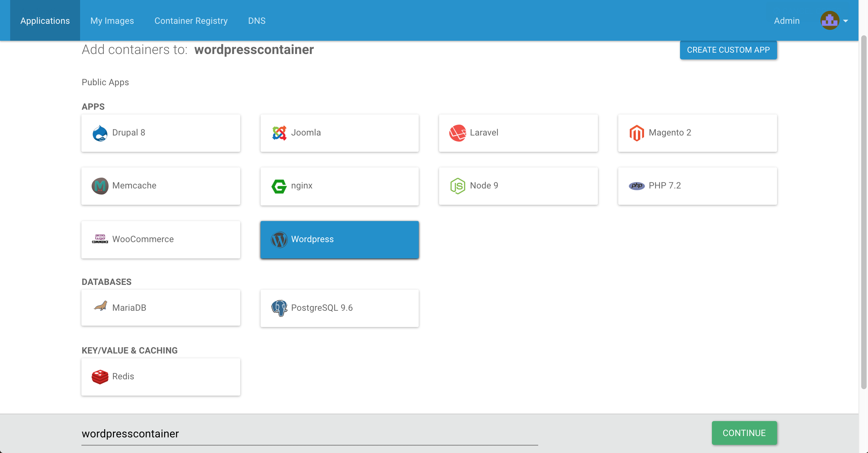Click the MariaDB seal icon

[x=101, y=306]
